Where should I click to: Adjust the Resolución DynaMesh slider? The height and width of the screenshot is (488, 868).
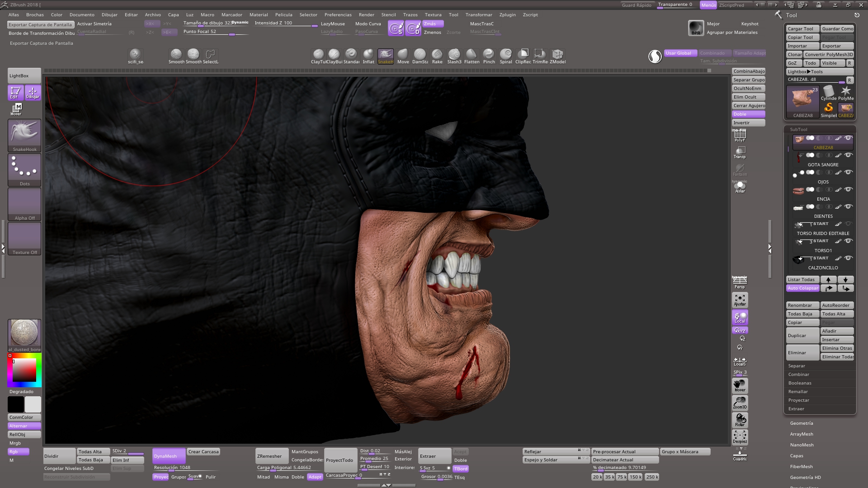pos(185,468)
